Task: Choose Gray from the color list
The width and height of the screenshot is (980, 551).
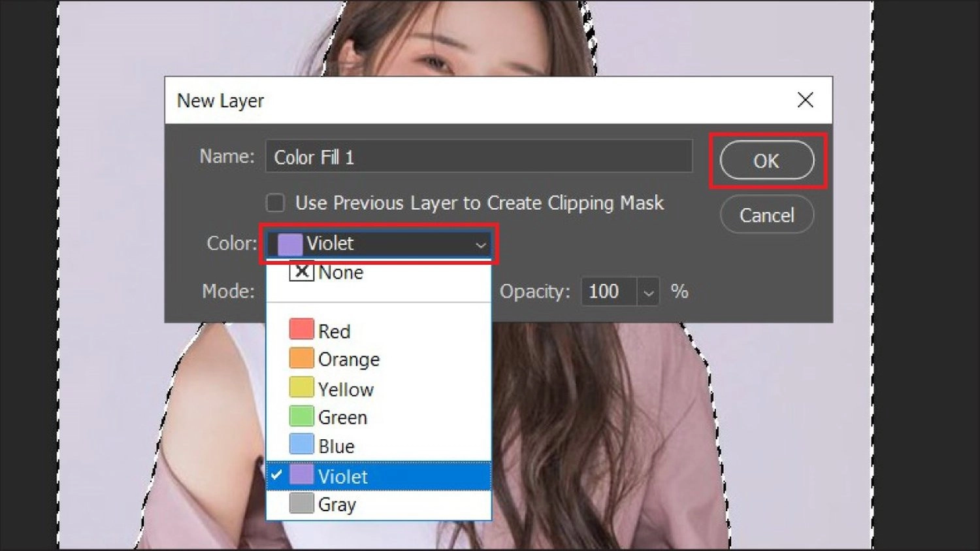Action: click(379, 505)
